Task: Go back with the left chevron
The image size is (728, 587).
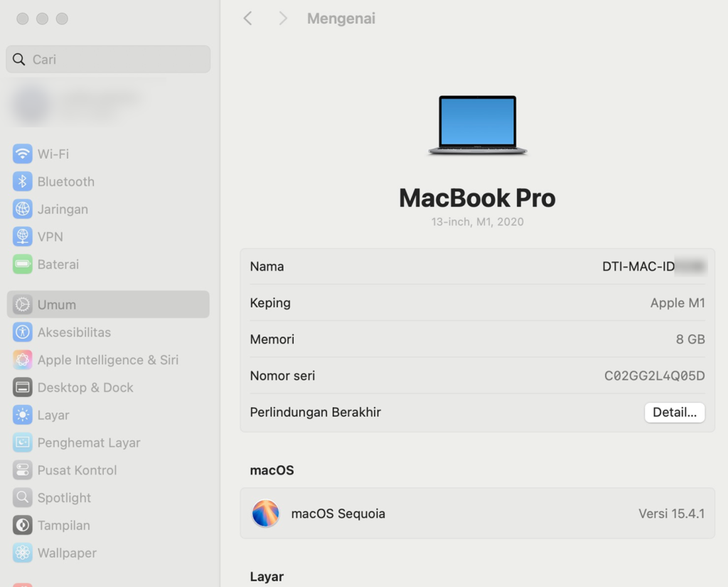Action: tap(248, 18)
